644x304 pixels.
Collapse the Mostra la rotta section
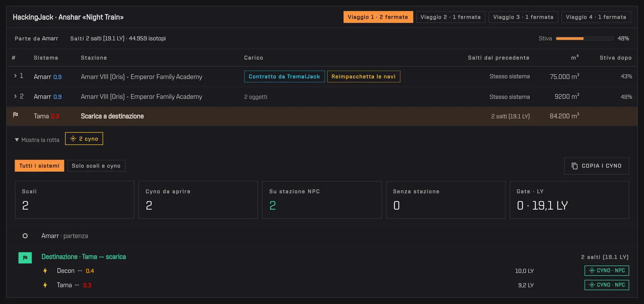tap(37, 140)
